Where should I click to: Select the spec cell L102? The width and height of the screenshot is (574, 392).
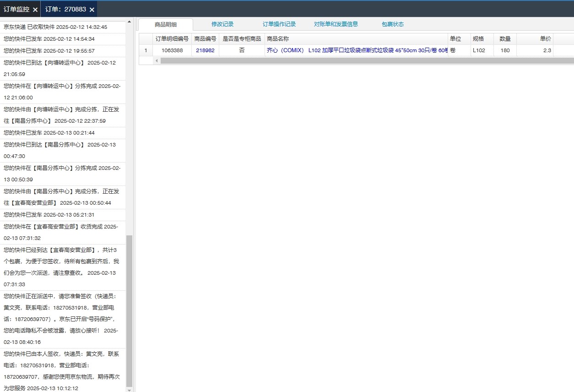482,50
